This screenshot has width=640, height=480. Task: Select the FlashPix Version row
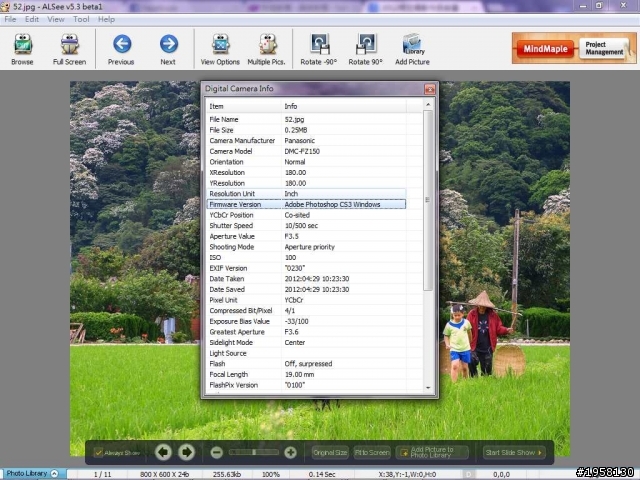click(x=306, y=385)
